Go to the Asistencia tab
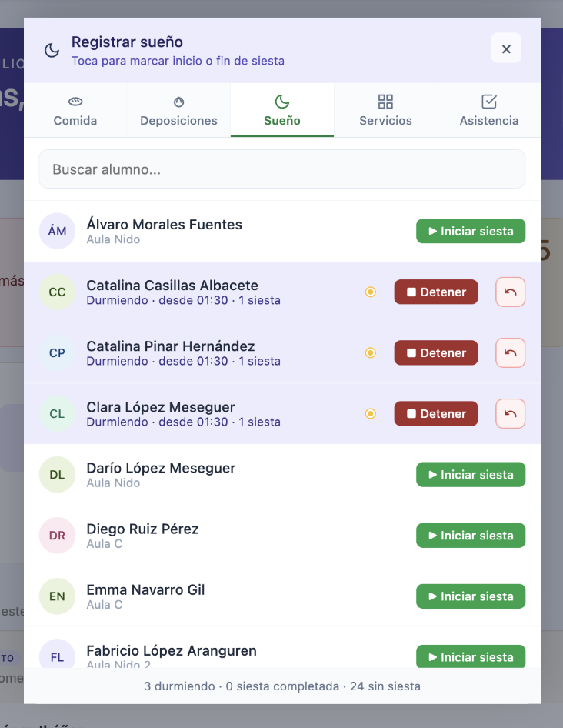Screen dimensions: 563x728 coord(488,111)
